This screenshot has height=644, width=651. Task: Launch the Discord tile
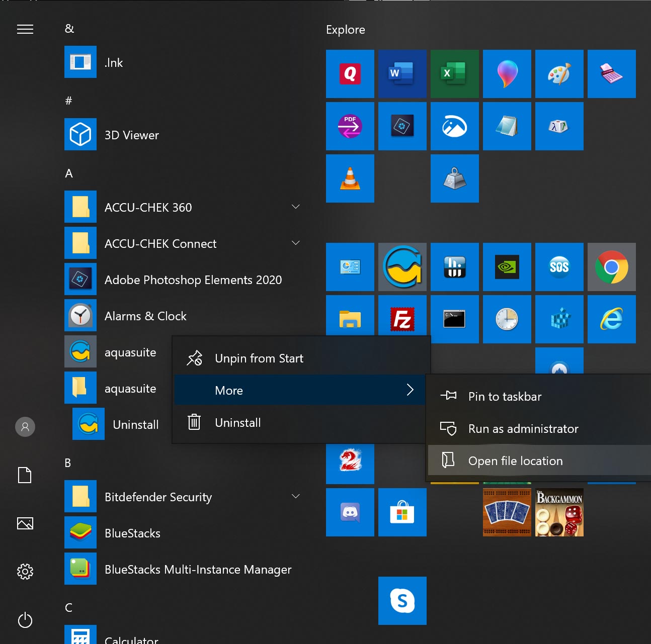point(350,512)
